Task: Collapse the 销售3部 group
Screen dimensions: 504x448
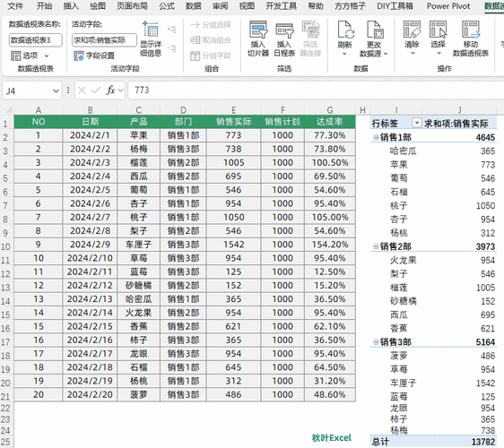Action: click(375, 342)
